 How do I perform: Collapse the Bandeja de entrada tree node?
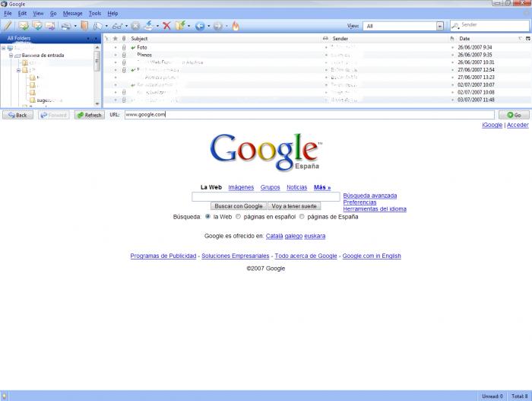point(11,56)
